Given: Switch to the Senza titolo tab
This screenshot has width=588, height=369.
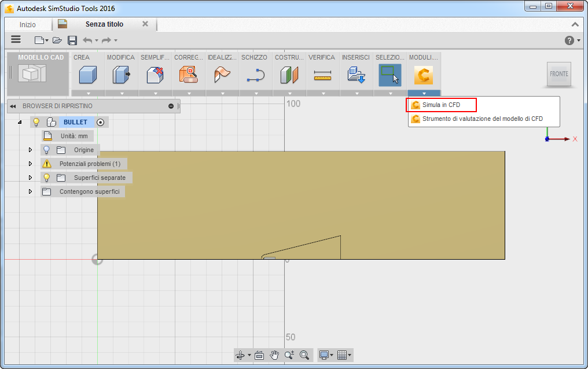Looking at the screenshot, I should click(x=104, y=24).
